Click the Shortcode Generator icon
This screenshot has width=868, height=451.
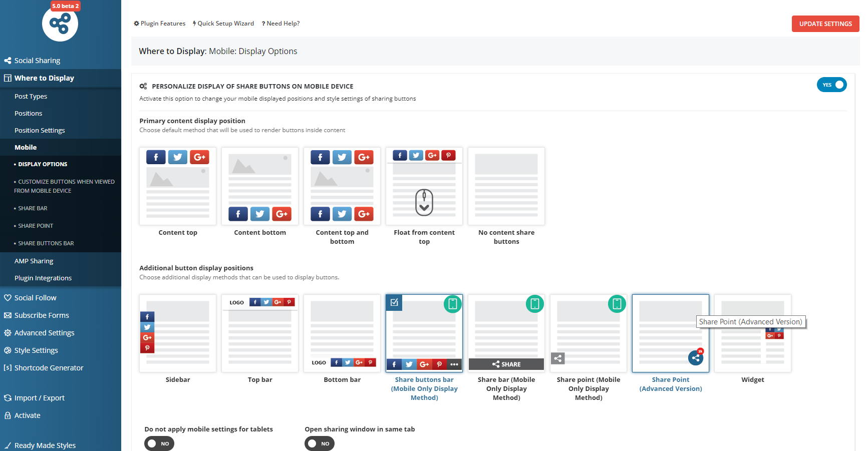pos(8,367)
